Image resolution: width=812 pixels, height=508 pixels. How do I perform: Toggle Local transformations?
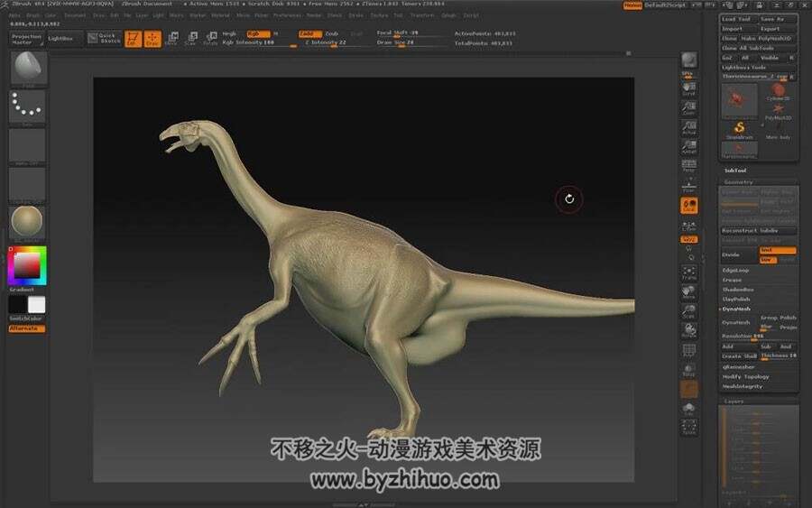(688, 206)
